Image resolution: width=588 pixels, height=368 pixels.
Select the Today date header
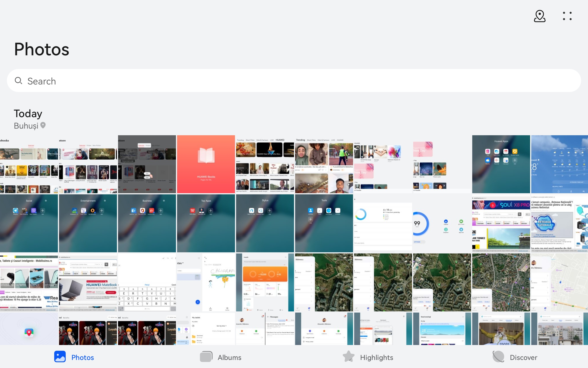pos(28,114)
